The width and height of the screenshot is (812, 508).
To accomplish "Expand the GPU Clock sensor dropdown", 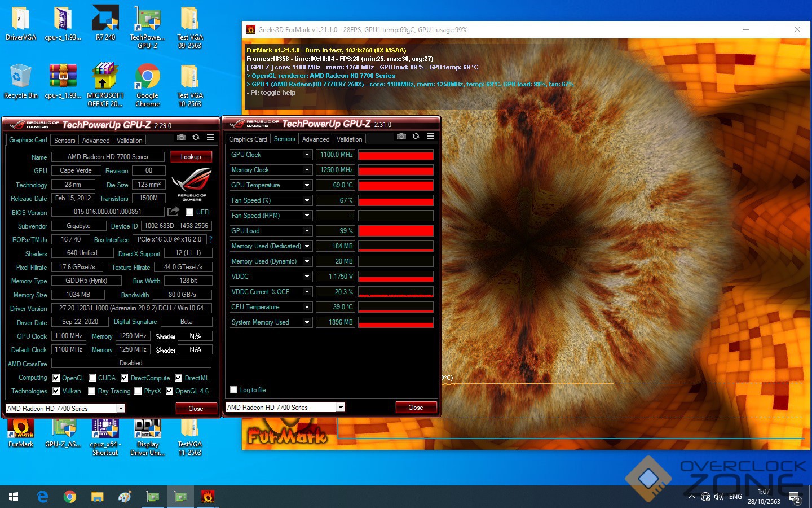I will pyautogui.click(x=307, y=155).
